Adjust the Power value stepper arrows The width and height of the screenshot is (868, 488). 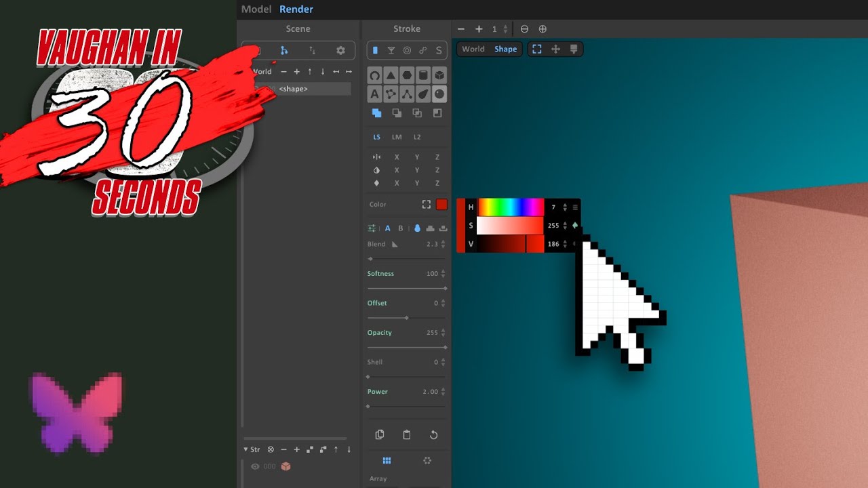[x=443, y=392]
